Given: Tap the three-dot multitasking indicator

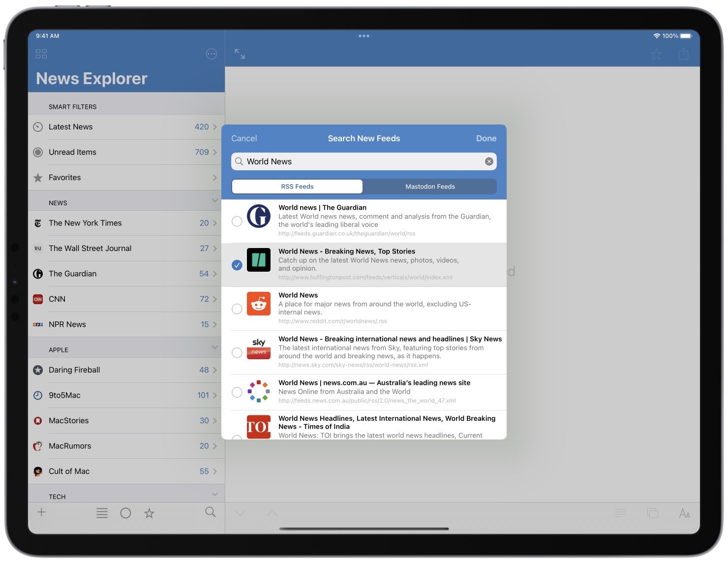Looking at the screenshot, I should click(364, 36).
